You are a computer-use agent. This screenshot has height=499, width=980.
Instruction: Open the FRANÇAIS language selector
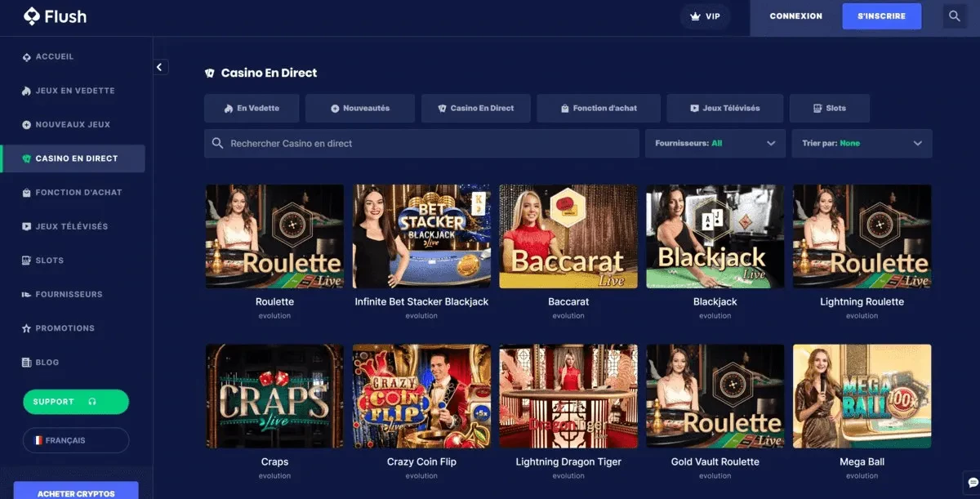[76, 440]
